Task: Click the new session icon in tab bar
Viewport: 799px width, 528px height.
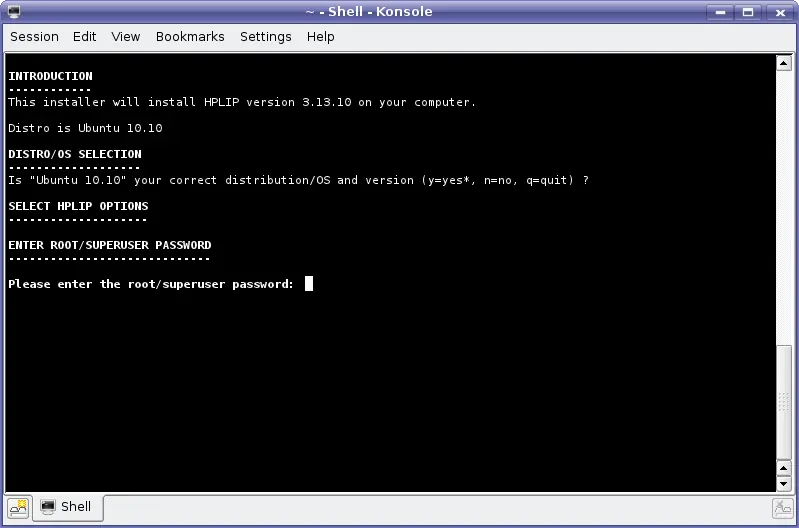Action: point(18,508)
